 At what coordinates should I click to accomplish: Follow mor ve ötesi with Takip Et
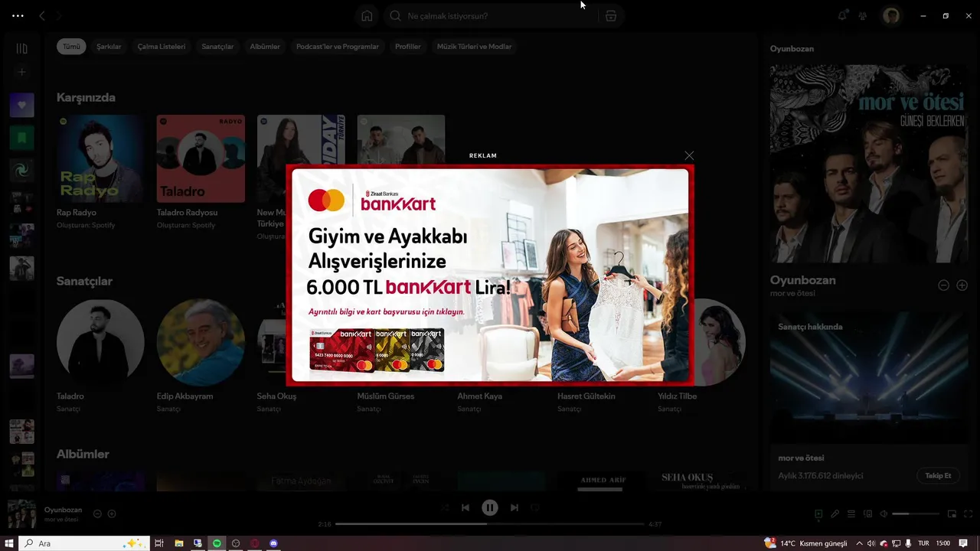(938, 476)
